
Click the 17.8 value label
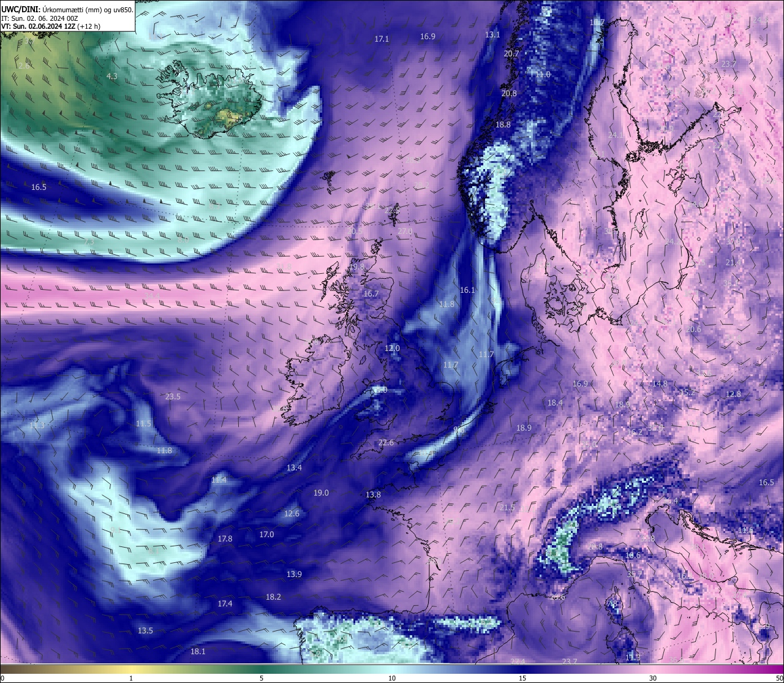pos(225,539)
